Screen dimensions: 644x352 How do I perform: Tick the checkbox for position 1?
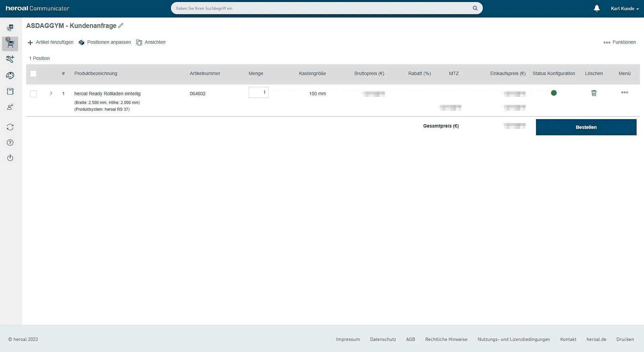coord(33,94)
